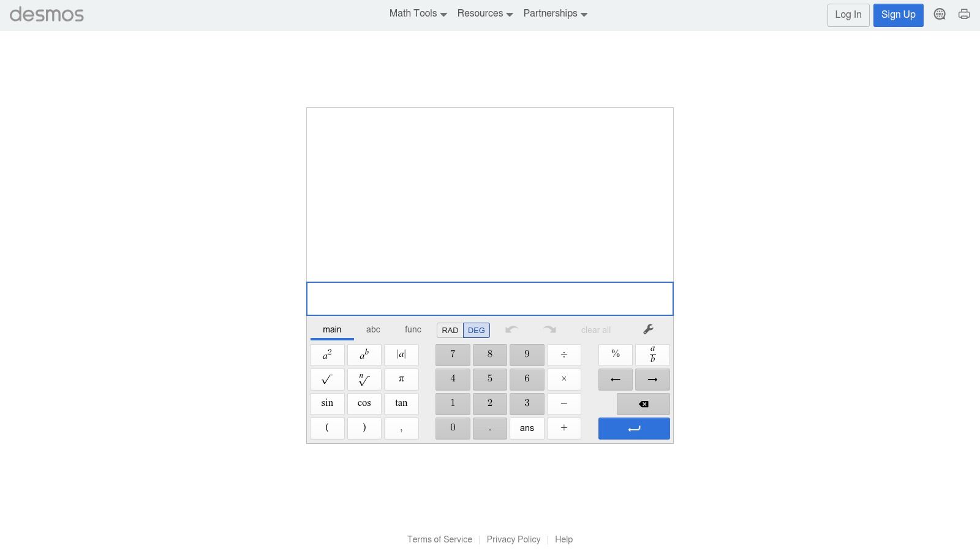Screen dimensions: 980x551
Task: Insert the sin function
Action: coord(327,404)
